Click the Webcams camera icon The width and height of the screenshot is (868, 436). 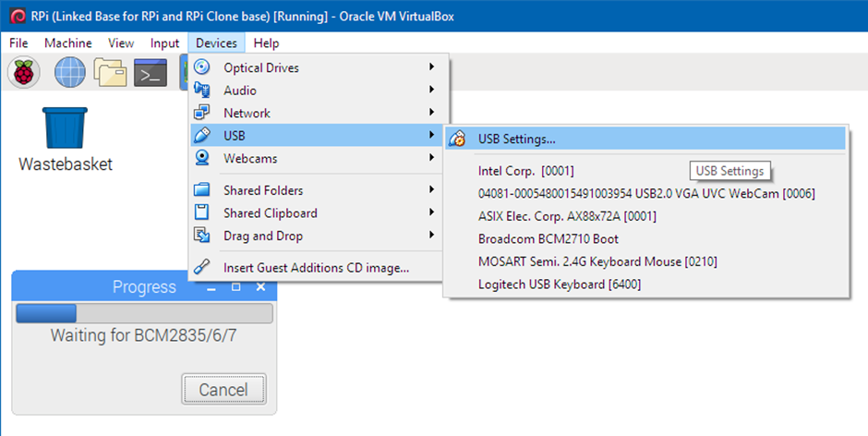pyautogui.click(x=203, y=158)
